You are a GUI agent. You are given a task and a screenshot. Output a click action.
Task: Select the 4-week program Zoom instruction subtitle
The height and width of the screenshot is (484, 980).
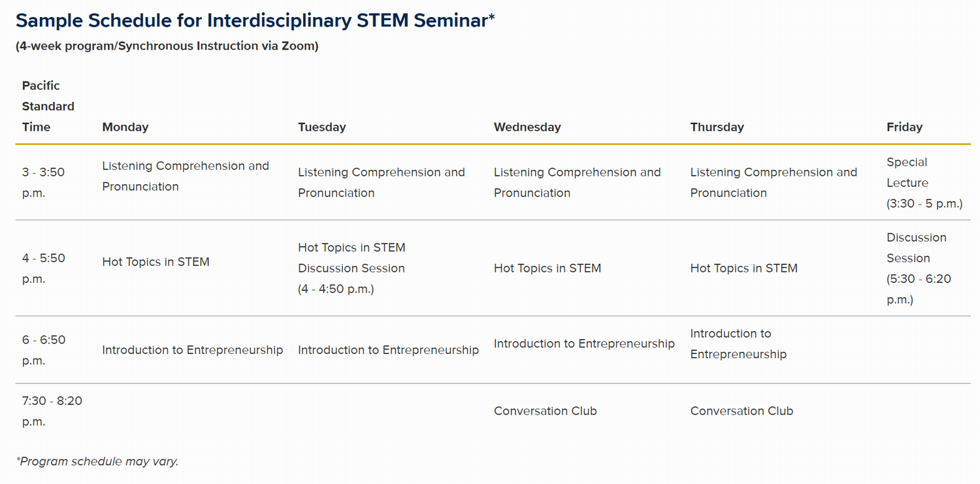pyautogui.click(x=167, y=46)
